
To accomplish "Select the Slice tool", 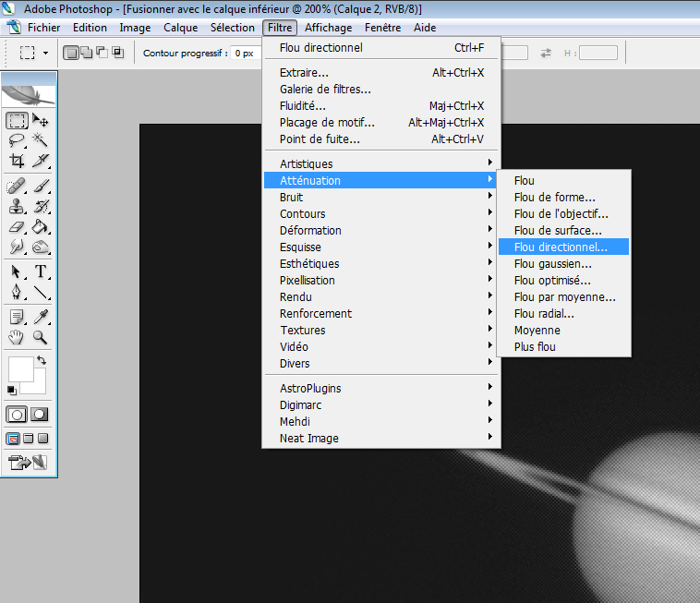I will [41, 161].
